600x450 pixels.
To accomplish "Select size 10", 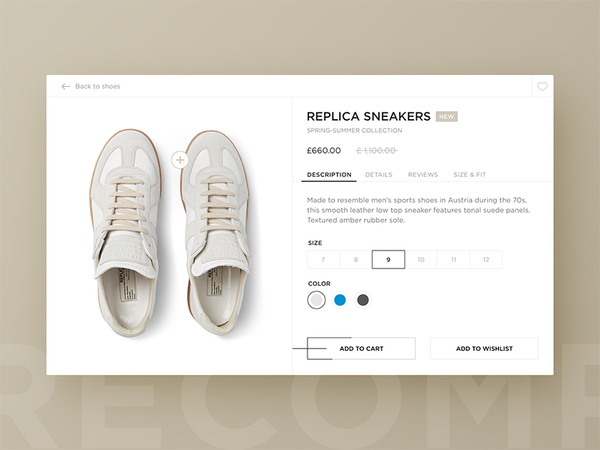I will 421,259.
